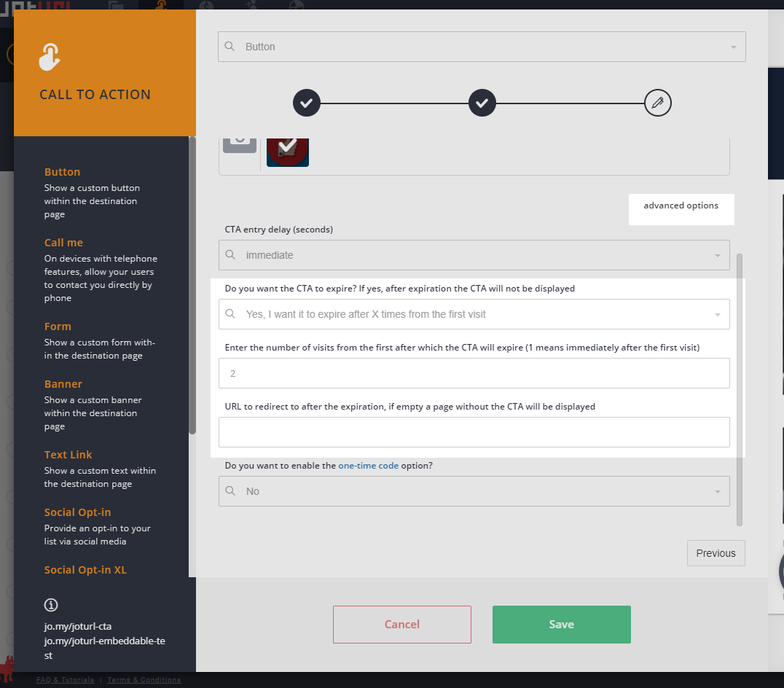Click the pointing hand Call to Action icon
The width and height of the screenshot is (784, 688).
point(50,58)
